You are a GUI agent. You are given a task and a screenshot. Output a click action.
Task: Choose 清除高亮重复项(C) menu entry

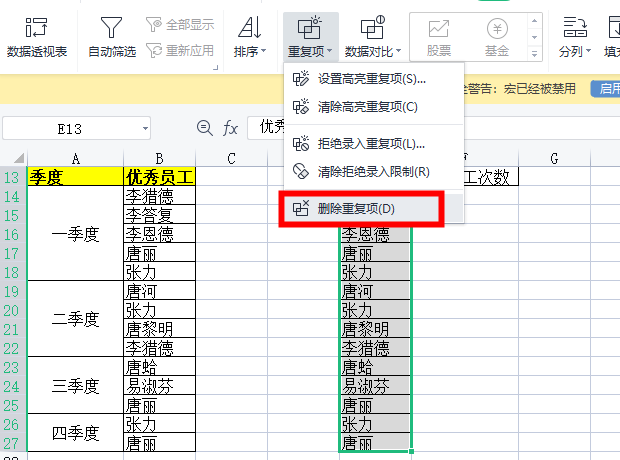tap(373, 107)
